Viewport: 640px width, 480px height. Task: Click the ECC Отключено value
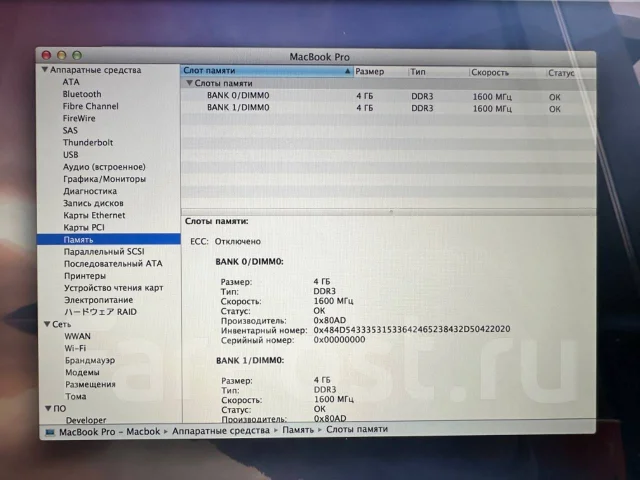(238, 241)
